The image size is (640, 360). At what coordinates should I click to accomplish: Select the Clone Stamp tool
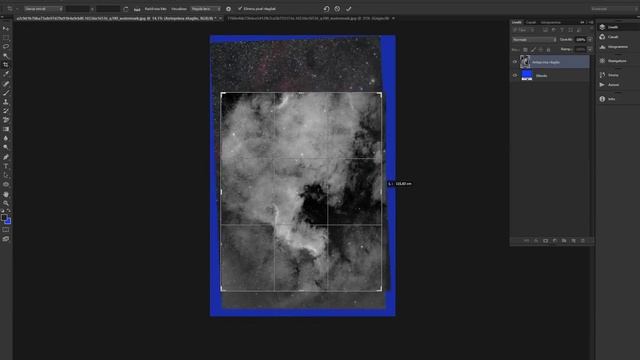click(6, 102)
